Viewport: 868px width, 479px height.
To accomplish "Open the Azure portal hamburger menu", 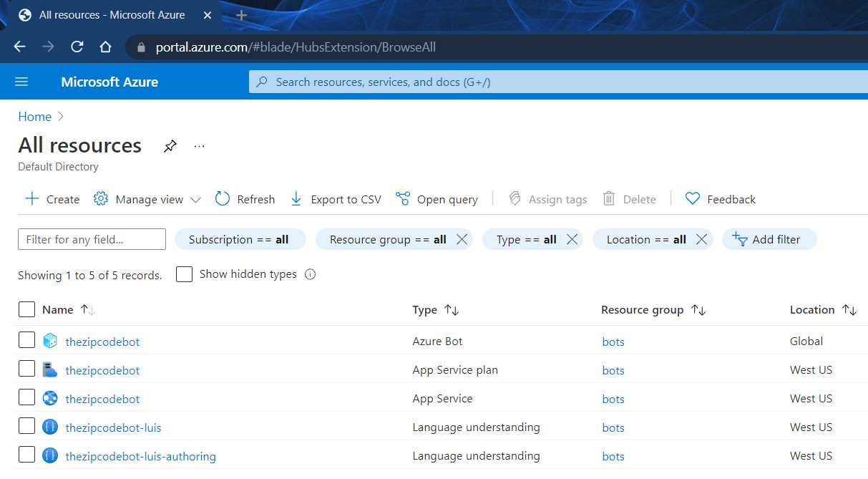I will (21, 81).
